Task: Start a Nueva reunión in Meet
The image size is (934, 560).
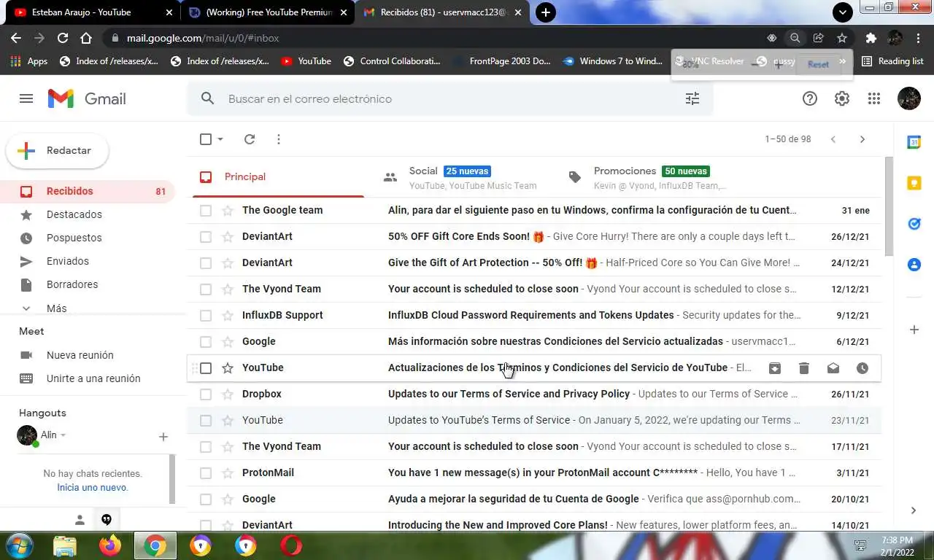Action: (x=80, y=356)
